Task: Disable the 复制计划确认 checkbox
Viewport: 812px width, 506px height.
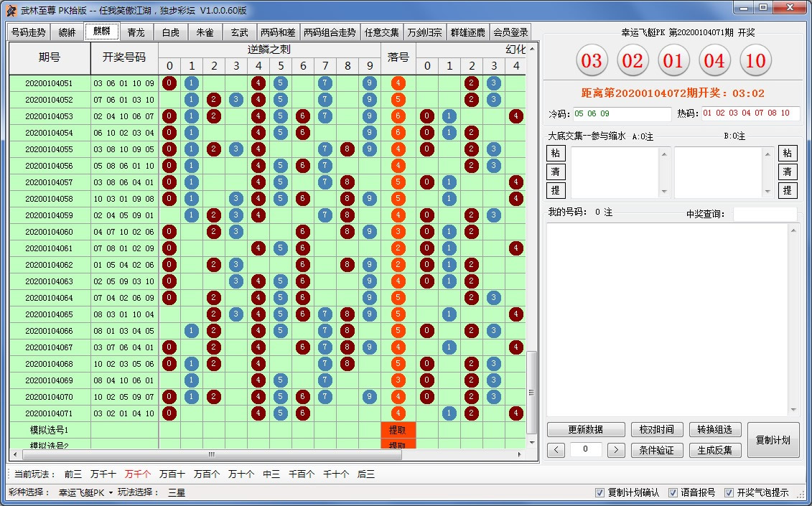Action: pos(599,493)
